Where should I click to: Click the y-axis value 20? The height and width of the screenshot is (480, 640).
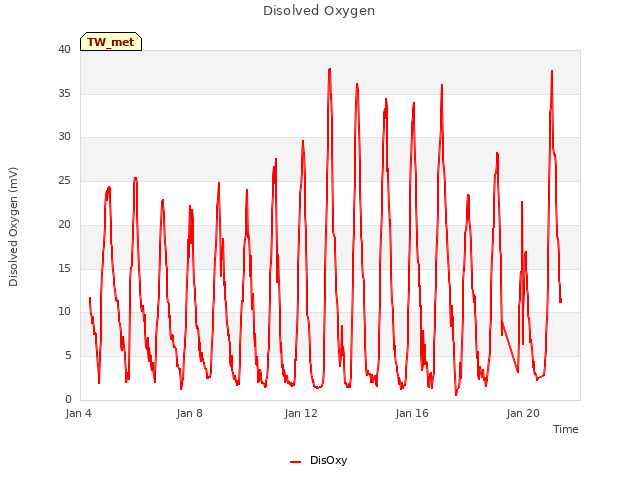(x=64, y=224)
